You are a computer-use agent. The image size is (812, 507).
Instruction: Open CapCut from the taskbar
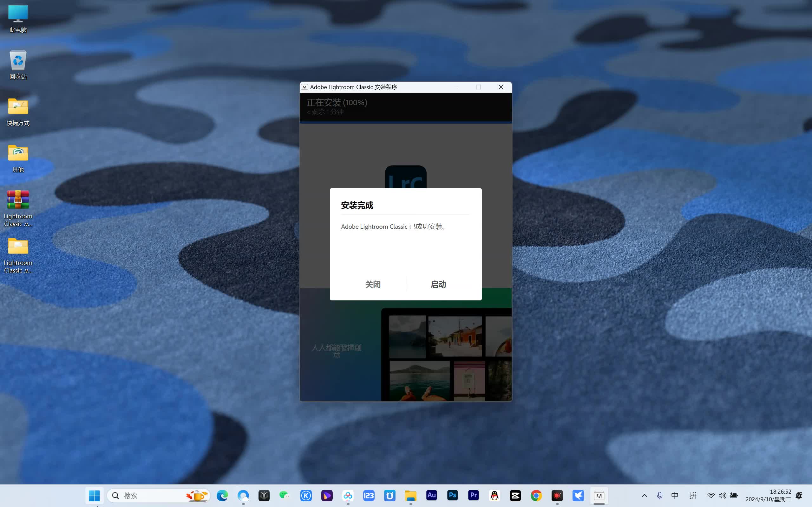515,495
